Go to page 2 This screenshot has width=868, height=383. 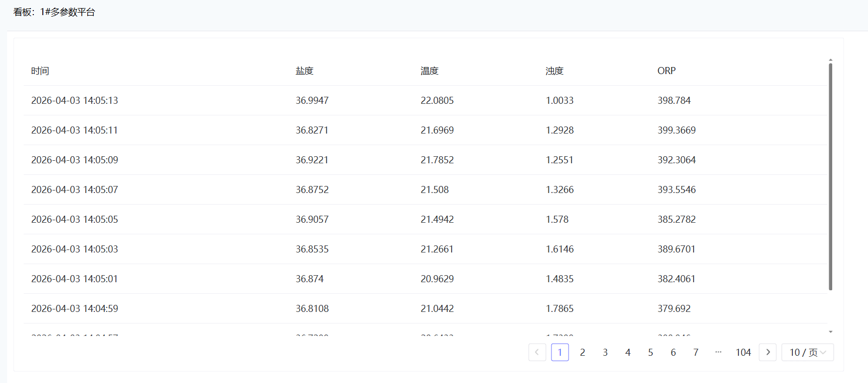583,352
